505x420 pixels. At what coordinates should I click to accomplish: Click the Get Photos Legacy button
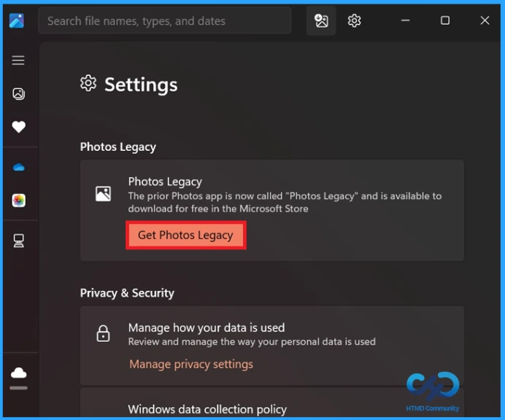pos(186,235)
